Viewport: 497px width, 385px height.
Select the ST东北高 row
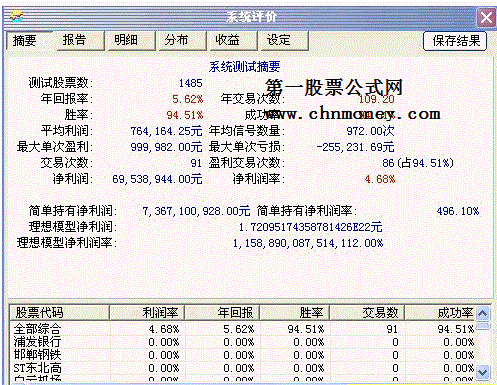(243, 368)
